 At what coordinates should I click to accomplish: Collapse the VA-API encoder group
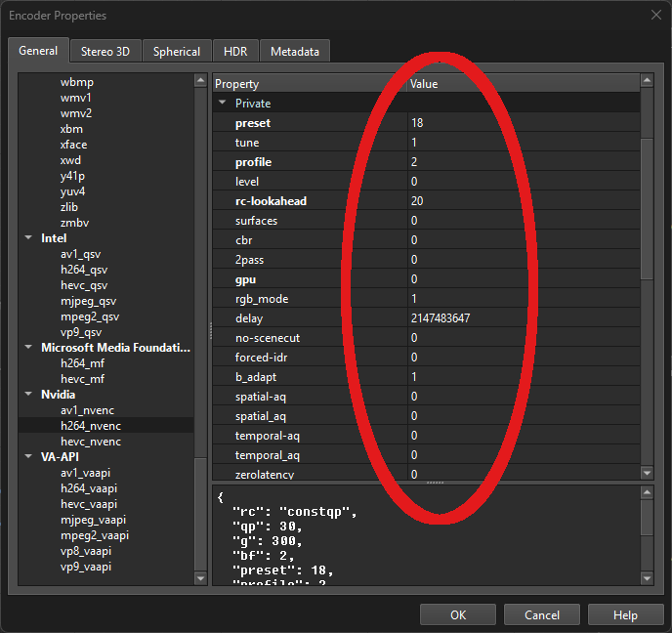point(28,457)
